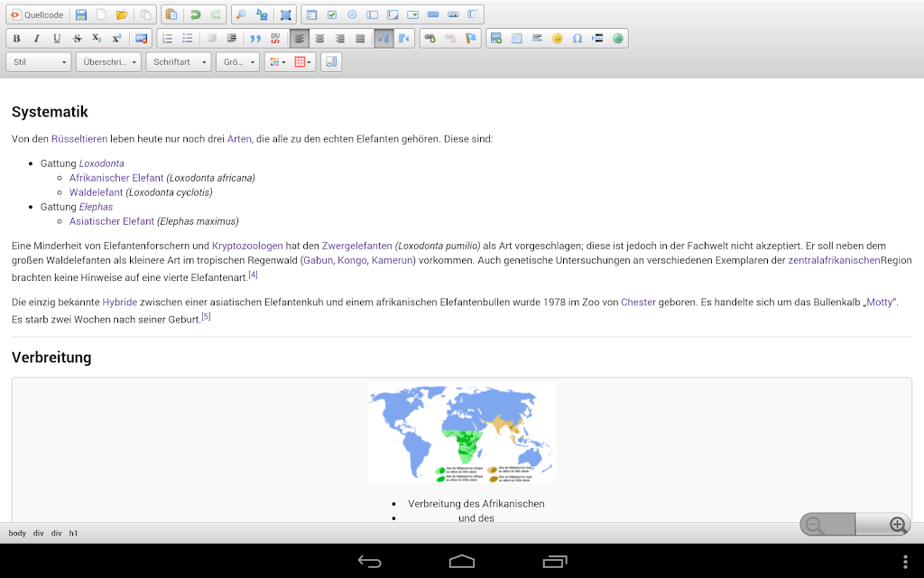Toggle bold formatting

[x=16, y=38]
